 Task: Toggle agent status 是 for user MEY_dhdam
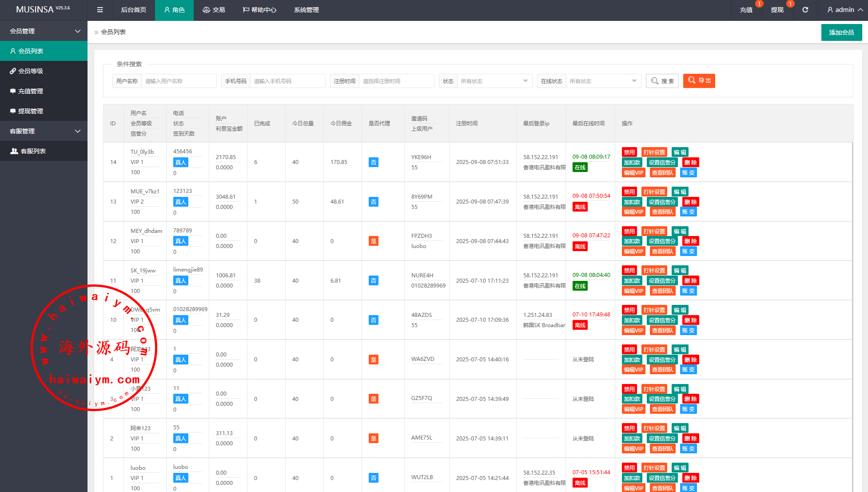[373, 241]
